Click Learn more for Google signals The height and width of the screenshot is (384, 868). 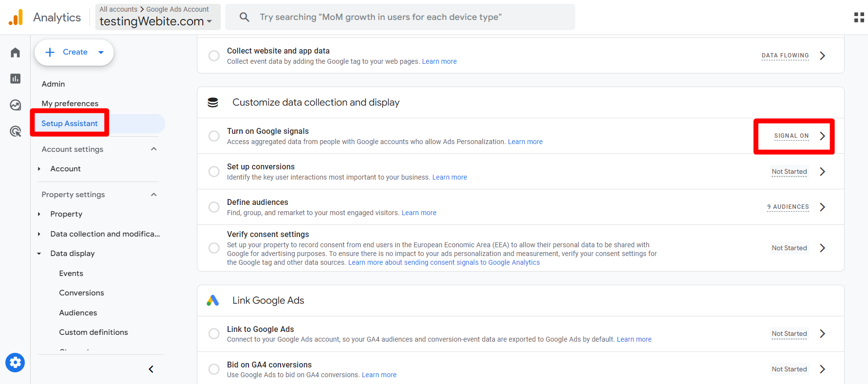pyautogui.click(x=525, y=142)
